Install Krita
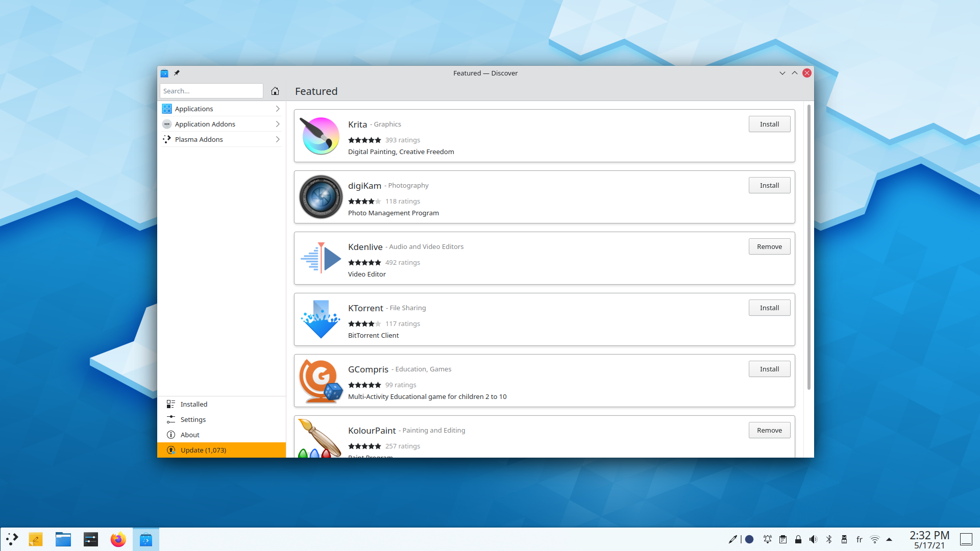 tap(769, 124)
